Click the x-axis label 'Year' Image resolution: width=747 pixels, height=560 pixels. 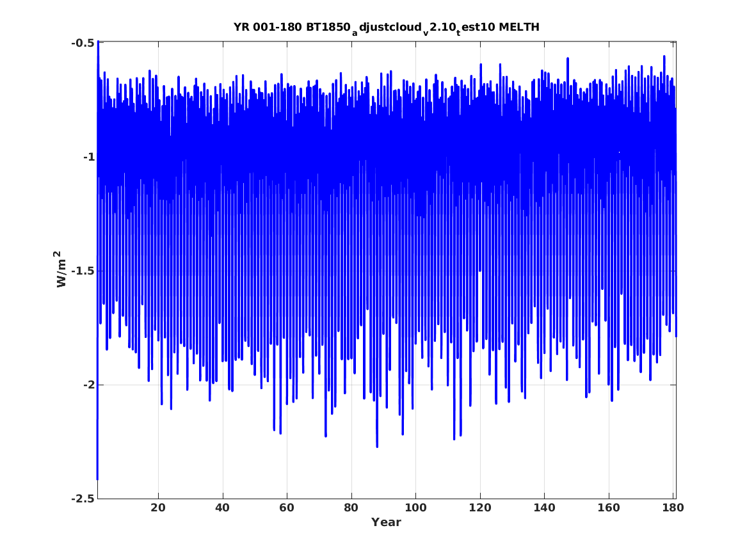(387, 522)
